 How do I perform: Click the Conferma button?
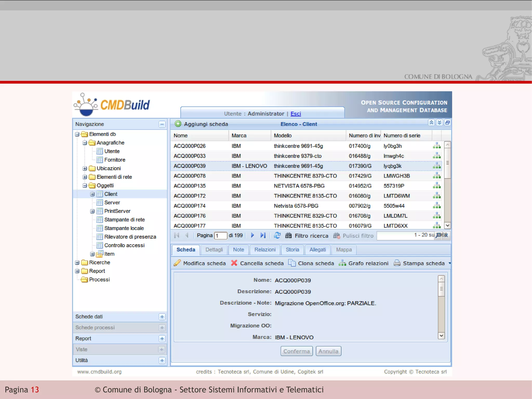coord(297,351)
